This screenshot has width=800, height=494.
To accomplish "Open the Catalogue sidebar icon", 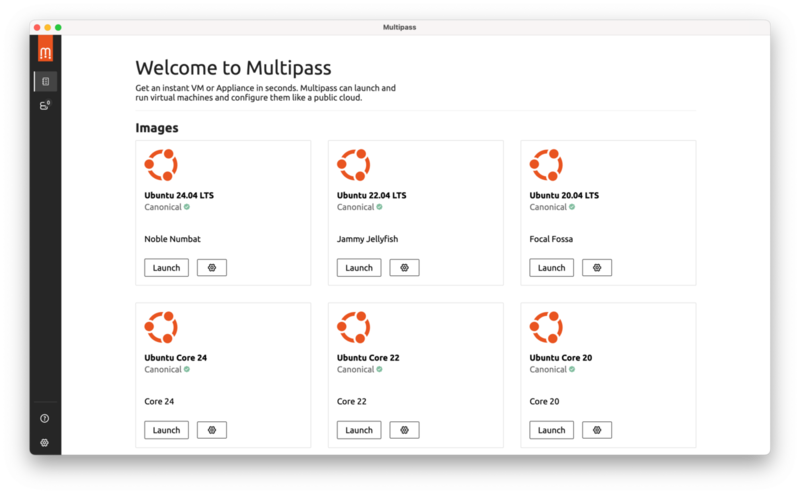I will tap(45, 81).
